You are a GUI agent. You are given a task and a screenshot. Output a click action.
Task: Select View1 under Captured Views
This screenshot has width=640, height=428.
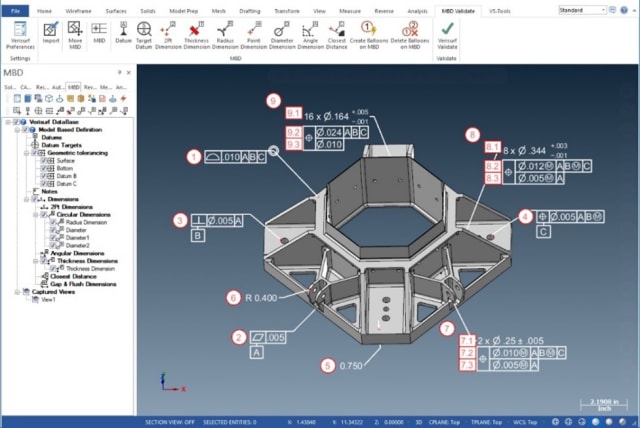coord(48,299)
